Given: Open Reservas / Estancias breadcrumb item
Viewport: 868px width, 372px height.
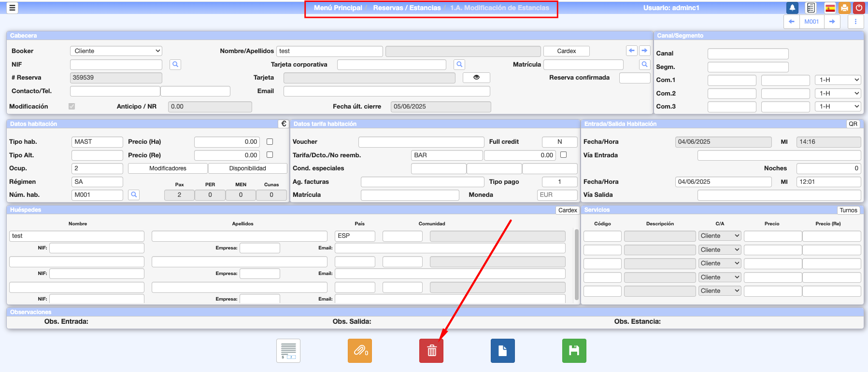Looking at the screenshot, I should tap(407, 8).
